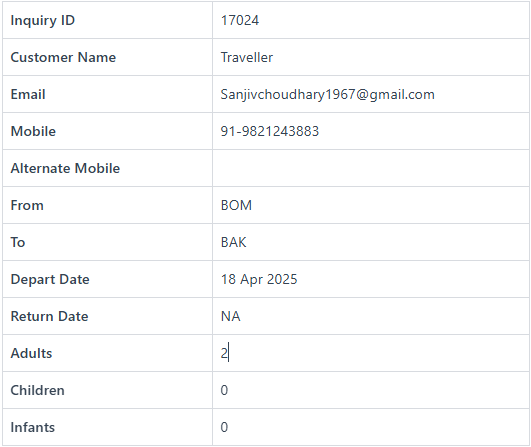Click the Children count value

pos(224,390)
